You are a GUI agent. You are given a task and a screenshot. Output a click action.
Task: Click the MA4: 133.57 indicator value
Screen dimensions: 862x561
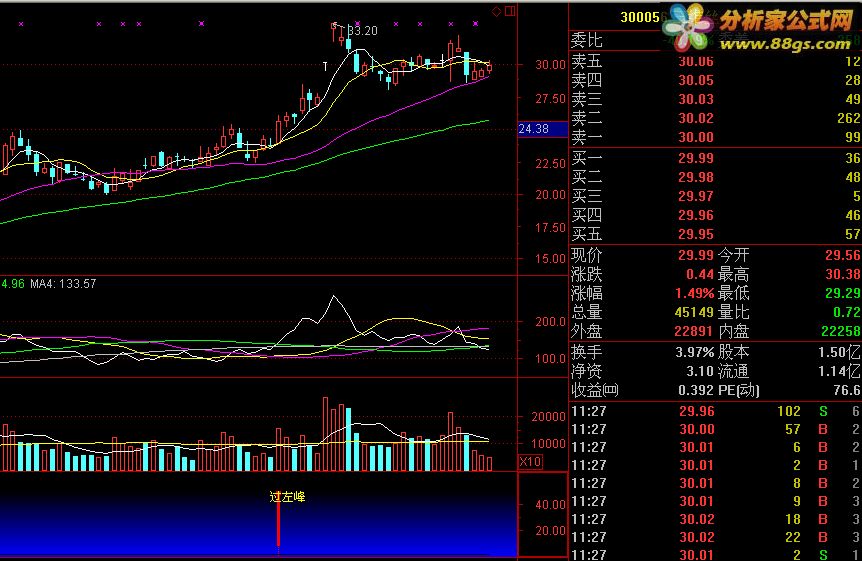(x=63, y=284)
